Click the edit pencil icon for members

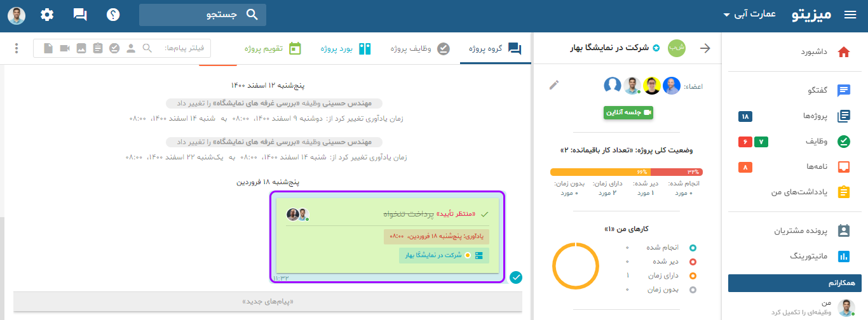click(x=554, y=85)
